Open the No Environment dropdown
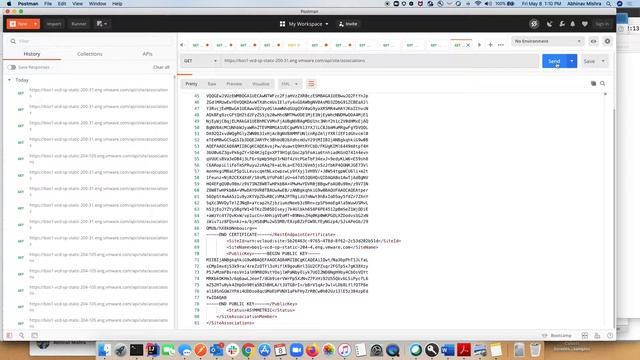640x360 pixels. (x=547, y=41)
